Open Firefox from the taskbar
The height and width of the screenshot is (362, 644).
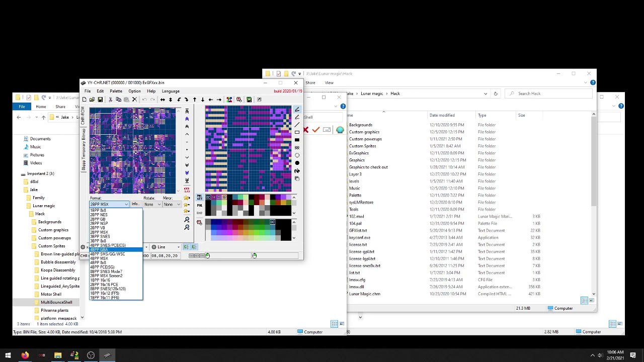[25, 355]
